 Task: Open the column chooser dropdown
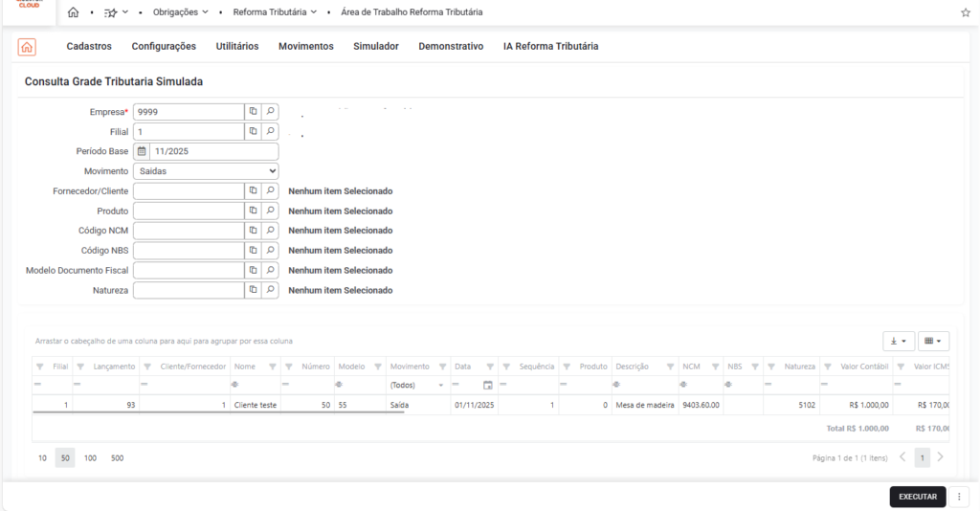[x=933, y=341]
